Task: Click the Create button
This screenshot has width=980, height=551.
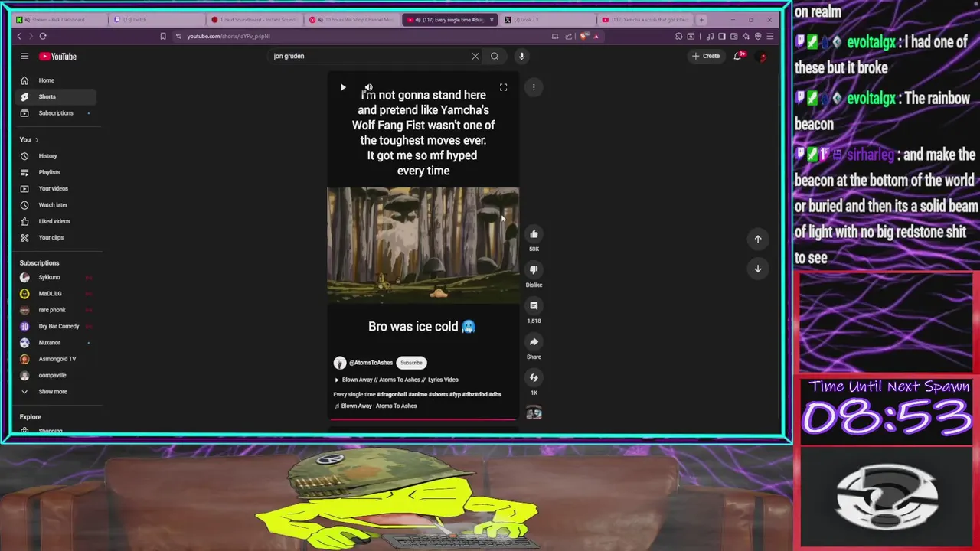Action: point(706,56)
